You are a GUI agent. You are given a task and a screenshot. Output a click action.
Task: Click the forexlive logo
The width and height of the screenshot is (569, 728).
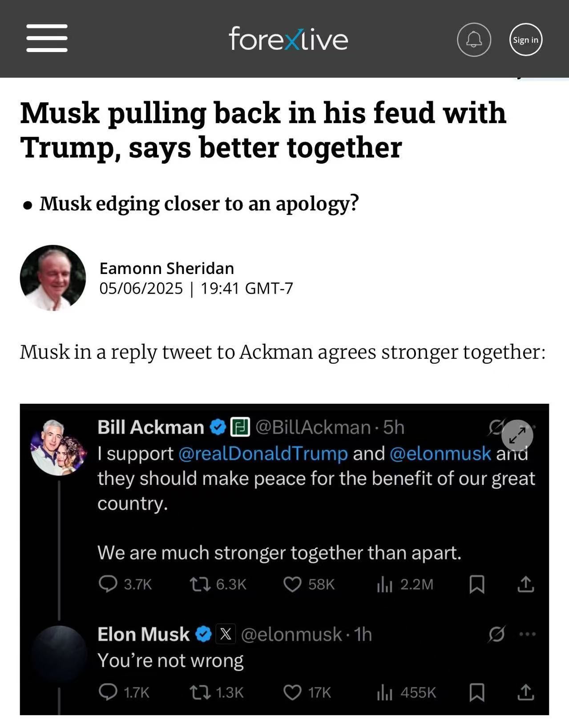(x=288, y=39)
